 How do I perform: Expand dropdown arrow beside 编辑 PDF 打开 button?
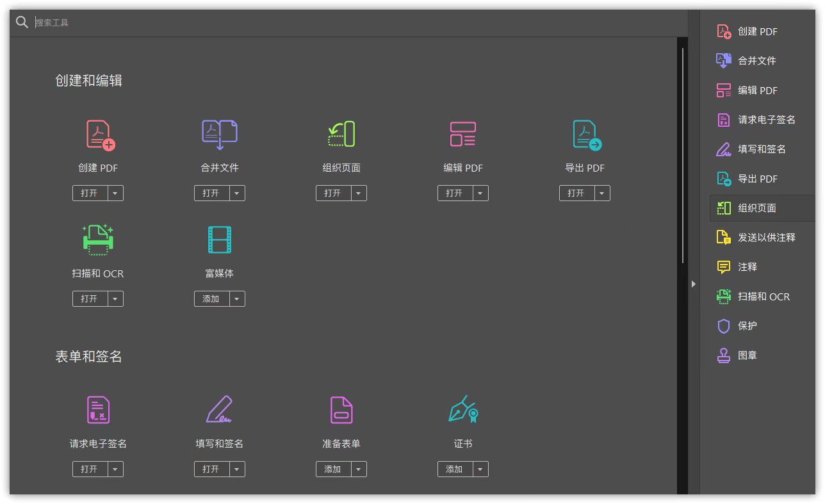480,193
